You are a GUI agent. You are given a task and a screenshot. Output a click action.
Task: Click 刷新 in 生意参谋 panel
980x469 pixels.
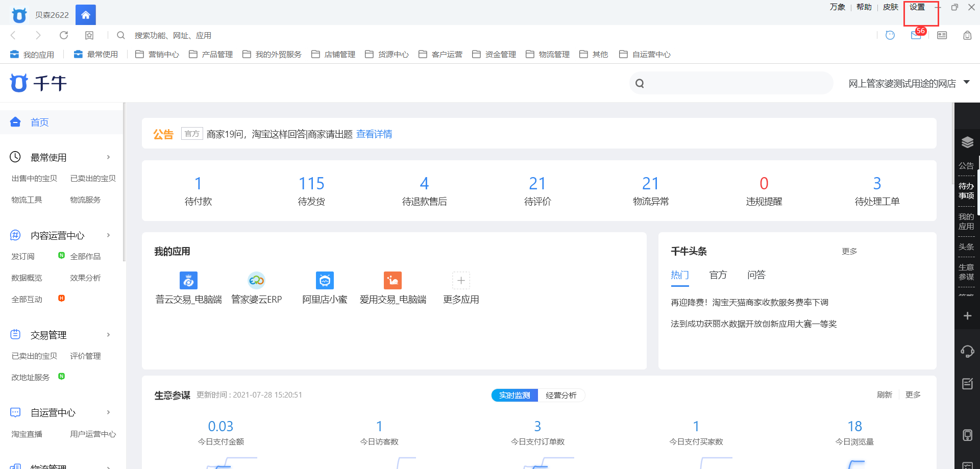[885, 394]
